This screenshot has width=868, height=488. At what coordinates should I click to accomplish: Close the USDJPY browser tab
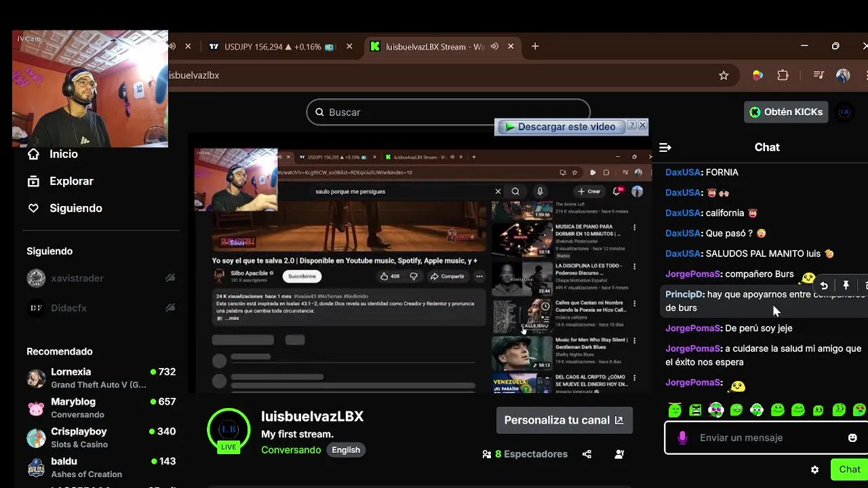coord(349,46)
